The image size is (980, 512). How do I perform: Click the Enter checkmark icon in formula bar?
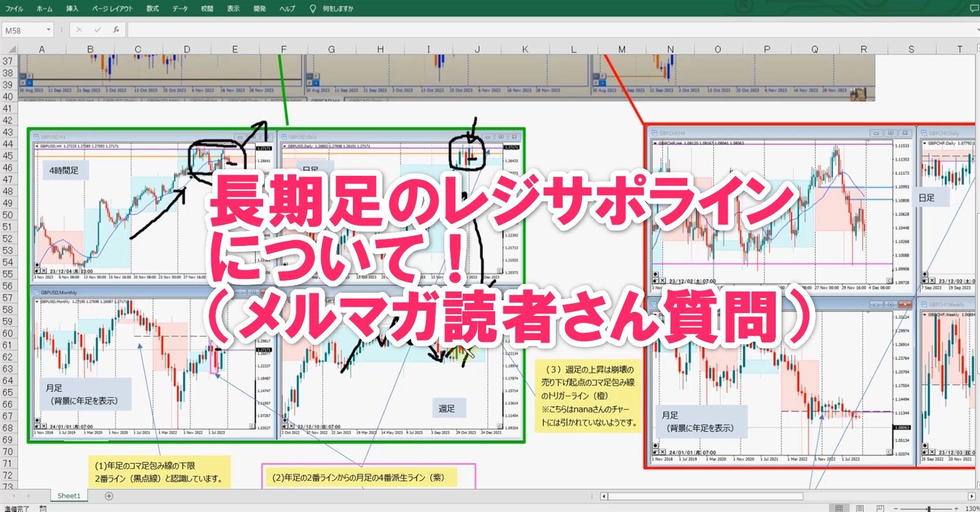click(97, 30)
